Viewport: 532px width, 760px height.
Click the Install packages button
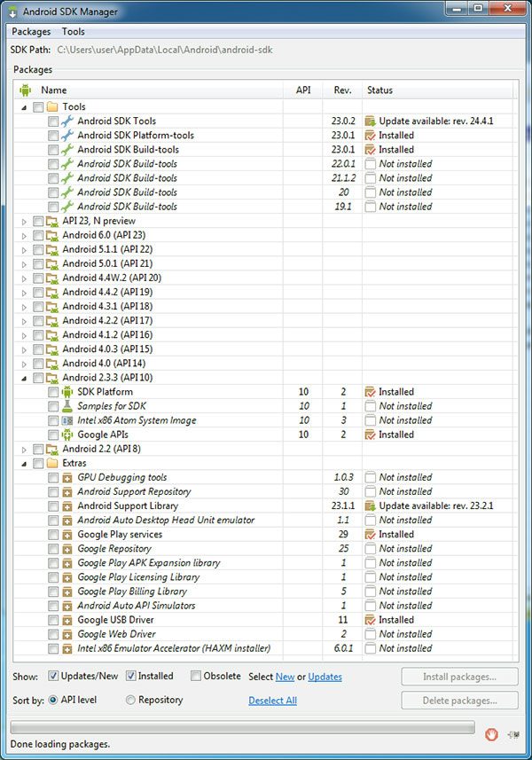[459, 677]
